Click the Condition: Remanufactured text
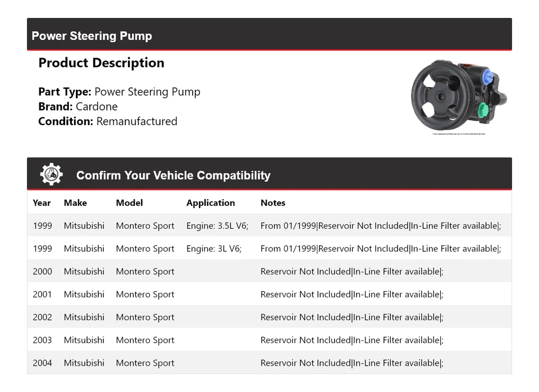The width and height of the screenshot is (539, 392). (x=108, y=121)
